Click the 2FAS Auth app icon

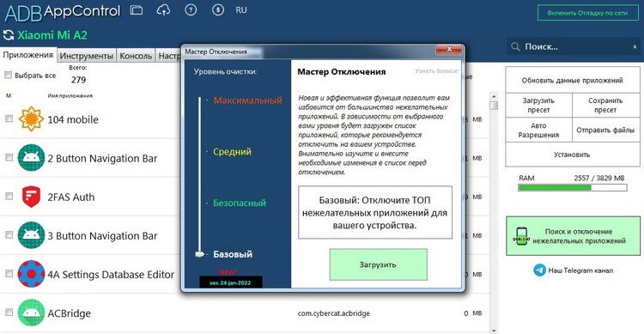coord(31,197)
